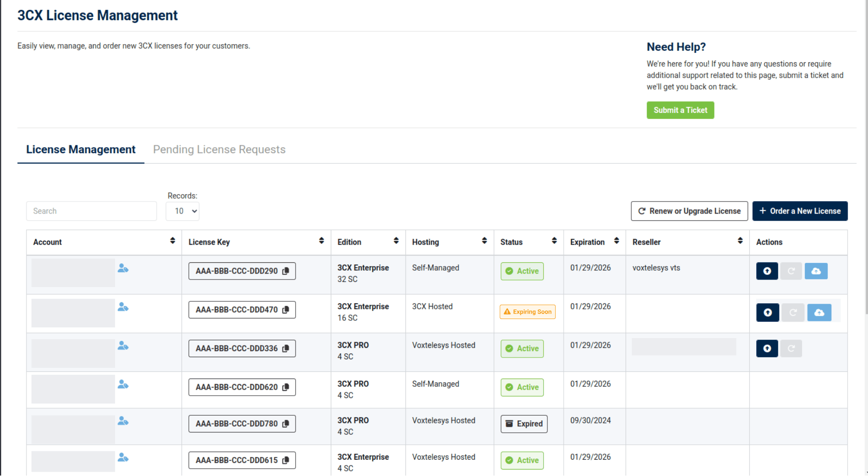Click the 09/30/2024 expiration date
868x476 pixels.
click(x=591, y=420)
